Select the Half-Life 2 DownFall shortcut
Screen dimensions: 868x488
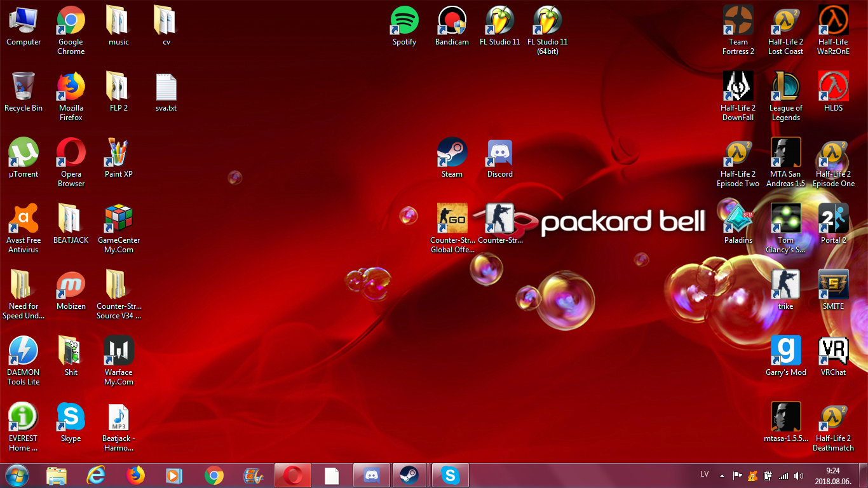pyautogui.click(x=738, y=97)
